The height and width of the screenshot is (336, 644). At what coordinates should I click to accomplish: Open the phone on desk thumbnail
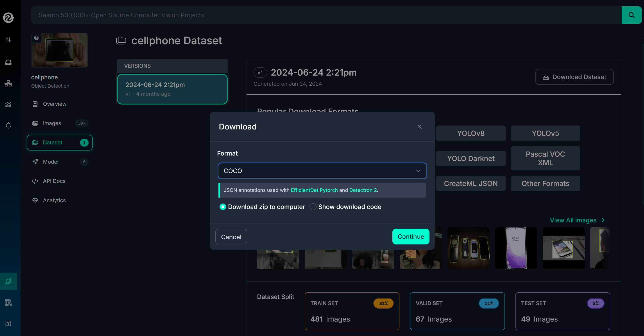click(x=563, y=248)
